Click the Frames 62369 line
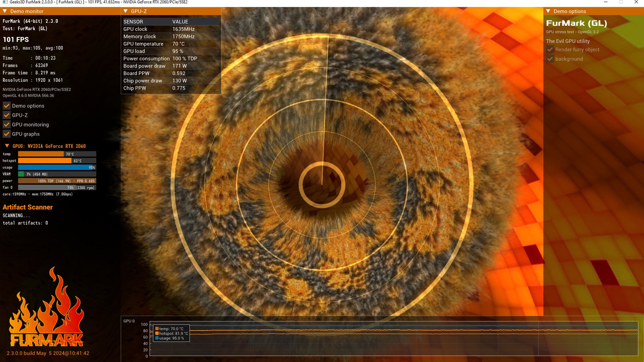Screen dimensions: 644x362 [25, 65]
